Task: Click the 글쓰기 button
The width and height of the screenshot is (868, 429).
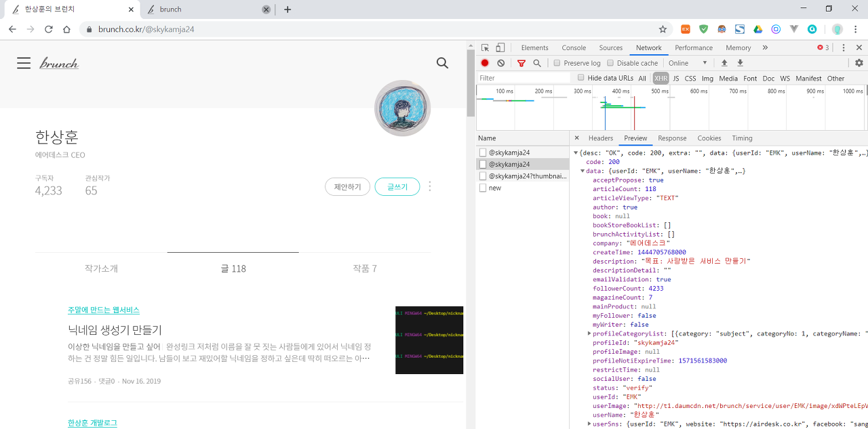Action: [x=397, y=186]
